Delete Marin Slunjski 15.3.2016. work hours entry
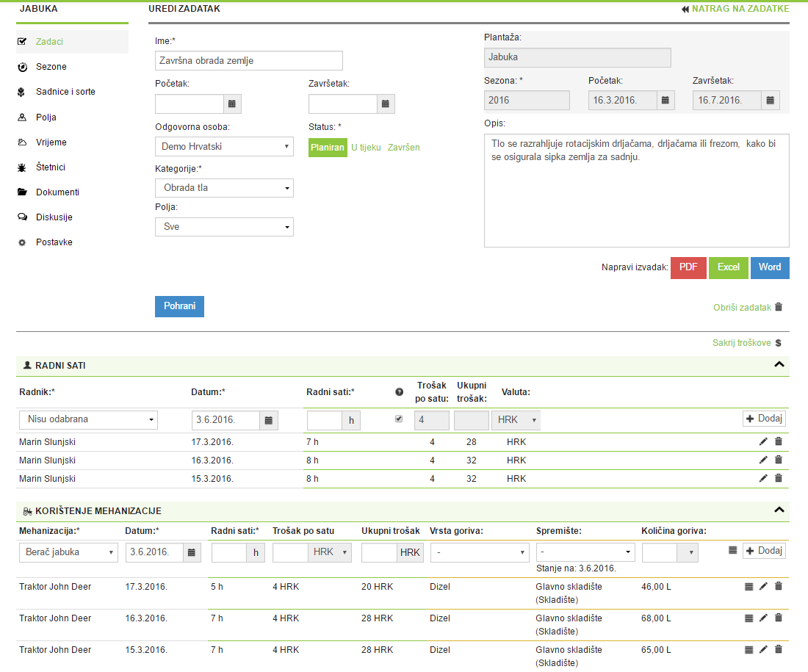Screen dimensions: 808x672 pos(779,478)
